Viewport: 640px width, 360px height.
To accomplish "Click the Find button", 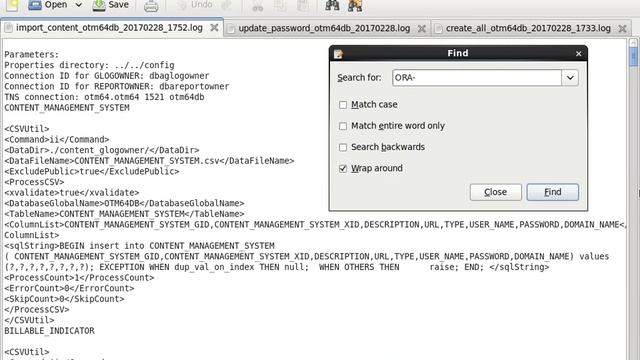I will 553,192.
